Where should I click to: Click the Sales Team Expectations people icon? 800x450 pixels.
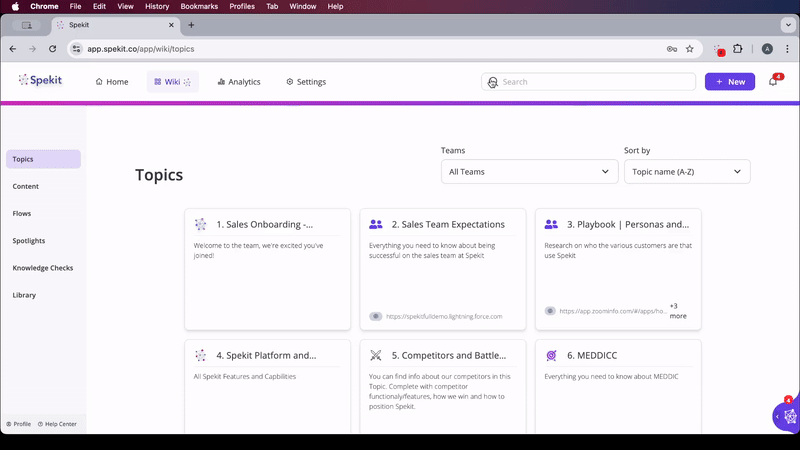pyautogui.click(x=376, y=224)
